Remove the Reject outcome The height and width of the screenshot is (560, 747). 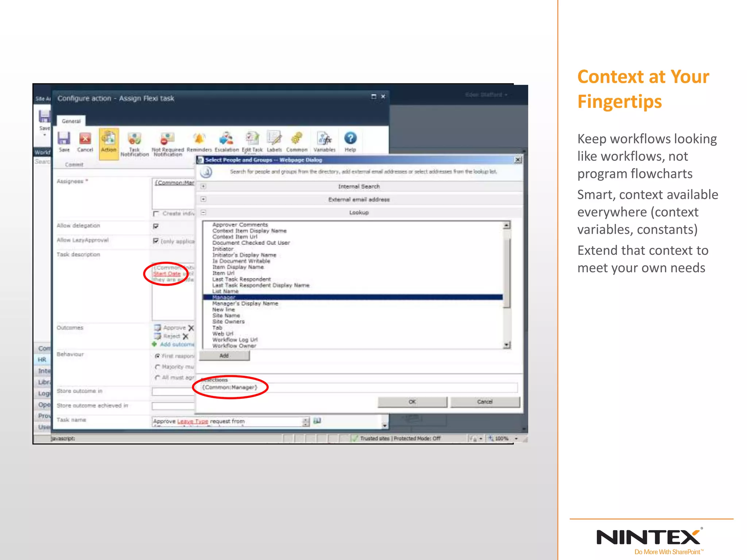(185, 336)
